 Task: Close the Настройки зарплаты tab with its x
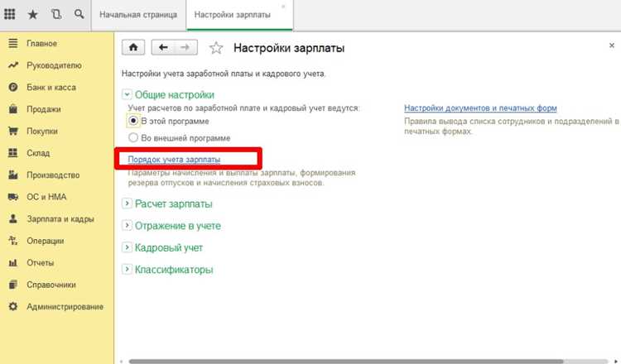click(283, 7)
